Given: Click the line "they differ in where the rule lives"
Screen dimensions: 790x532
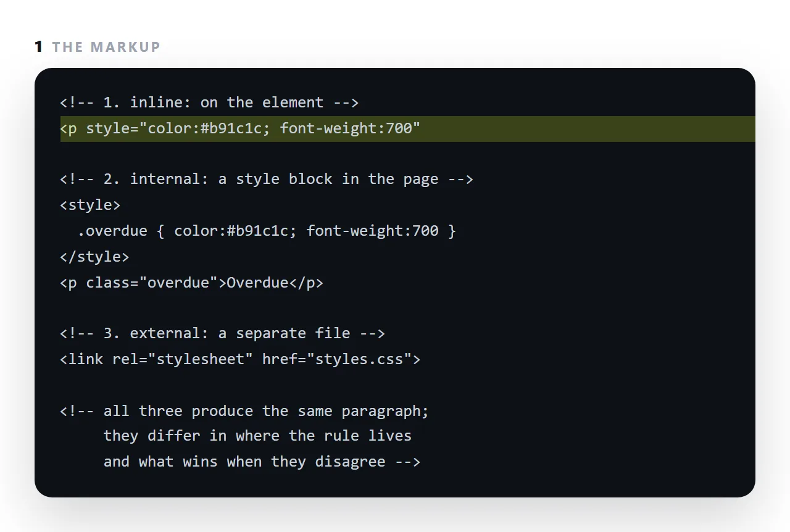Looking at the screenshot, I should (257, 436).
